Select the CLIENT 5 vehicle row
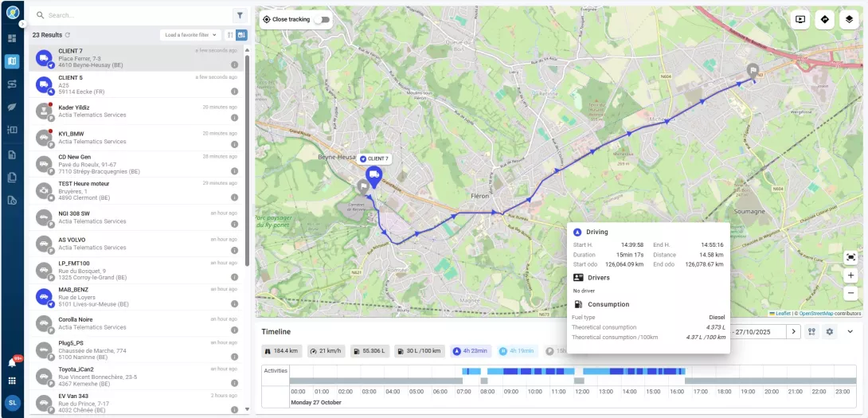Screen dimensions: 868x418 coord(135,84)
